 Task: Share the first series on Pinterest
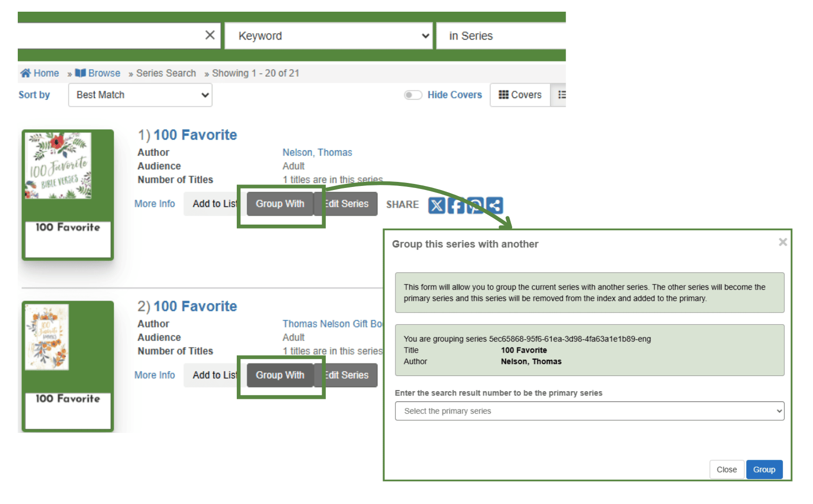pyautogui.click(x=475, y=205)
